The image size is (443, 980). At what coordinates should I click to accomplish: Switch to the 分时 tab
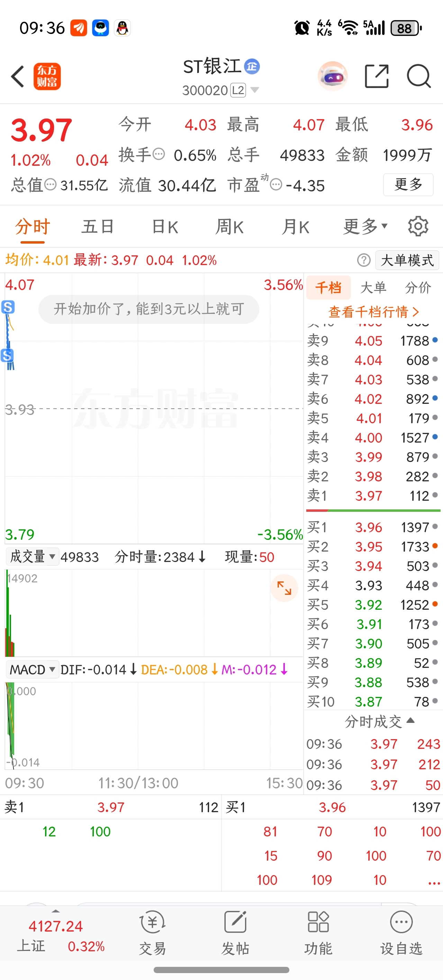33,227
